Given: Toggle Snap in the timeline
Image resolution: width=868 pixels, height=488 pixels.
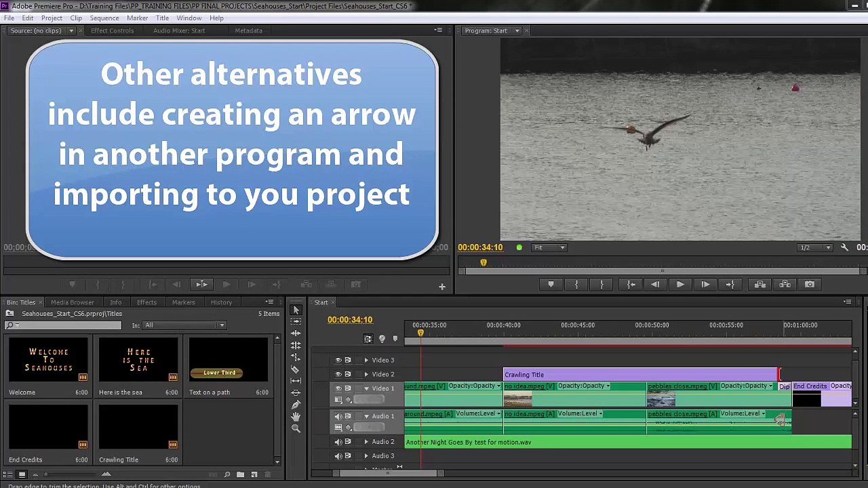Looking at the screenshot, I should coord(368,338).
